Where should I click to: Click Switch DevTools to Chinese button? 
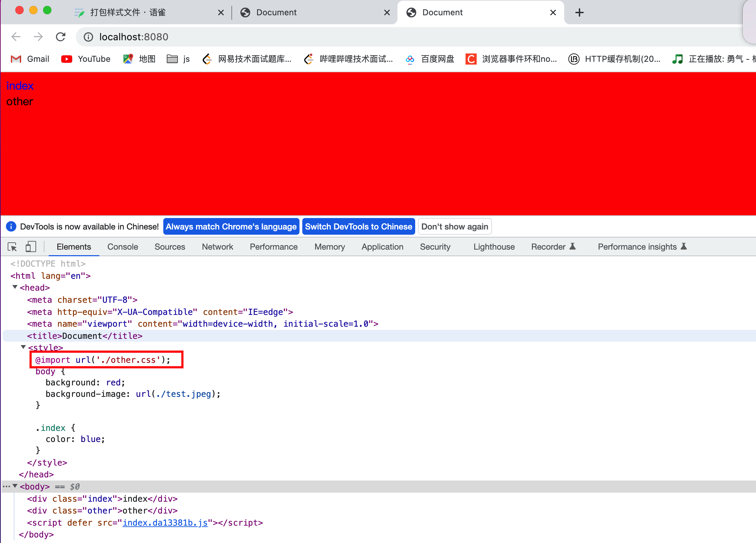click(x=358, y=227)
